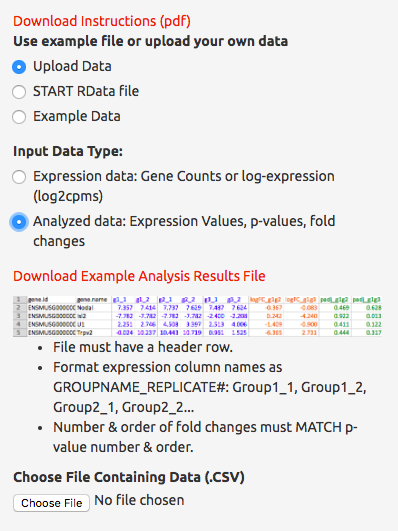
Task: Click the Download Example Analysis Results File link
Action: point(139,276)
